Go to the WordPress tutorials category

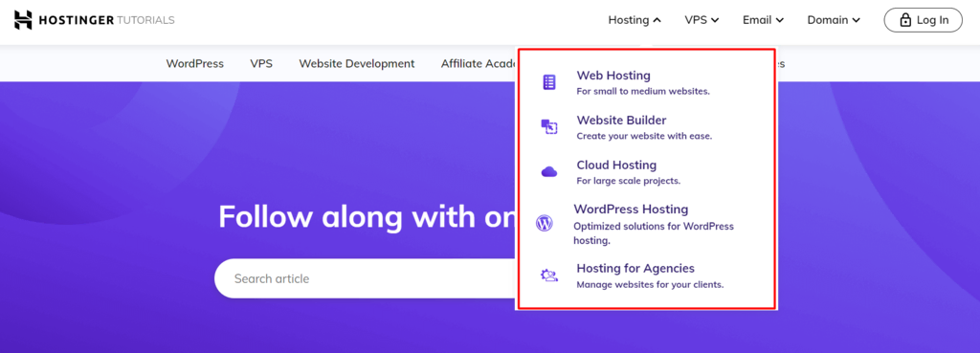[195, 64]
